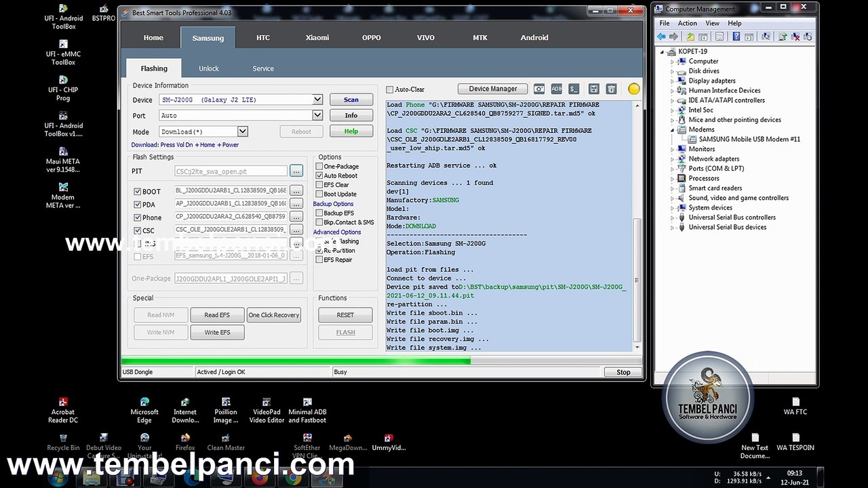The width and height of the screenshot is (868, 488).
Task: Open Maui META desktop icon
Action: (63, 160)
